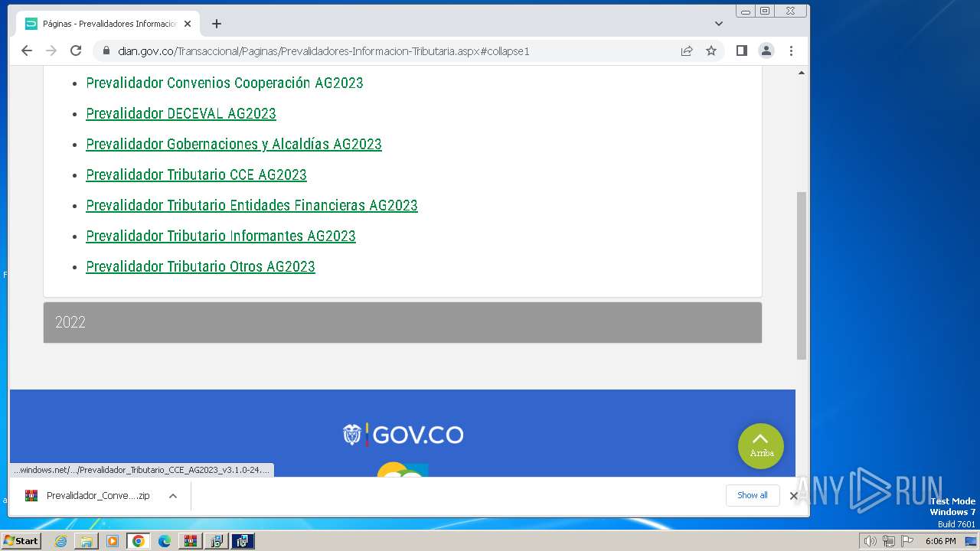Open Action Center flag icon
This screenshot has width=980, height=551.
(x=906, y=541)
